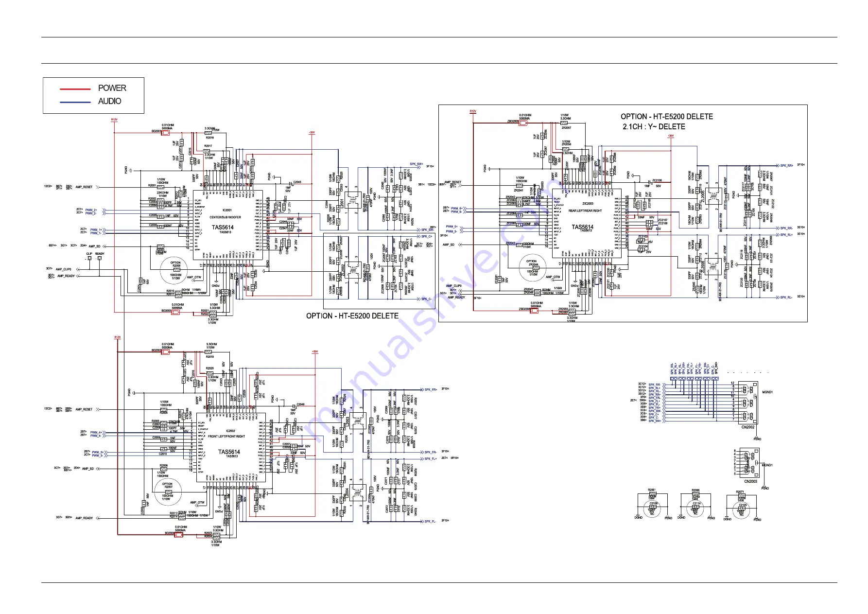Select the IC2001 reference designator
Viewport: 868px width, 614px height.
(227, 210)
